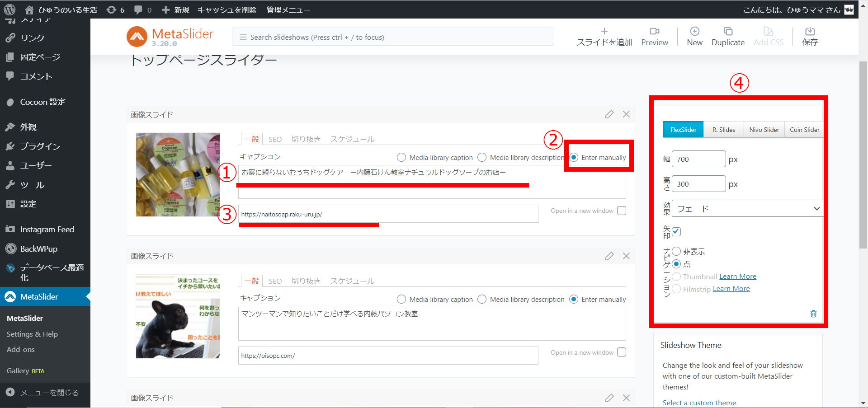Image resolution: width=868 pixels, height=408 pixels.
Task: Click the New slideshow plus icon
Action: pos(694,31)
